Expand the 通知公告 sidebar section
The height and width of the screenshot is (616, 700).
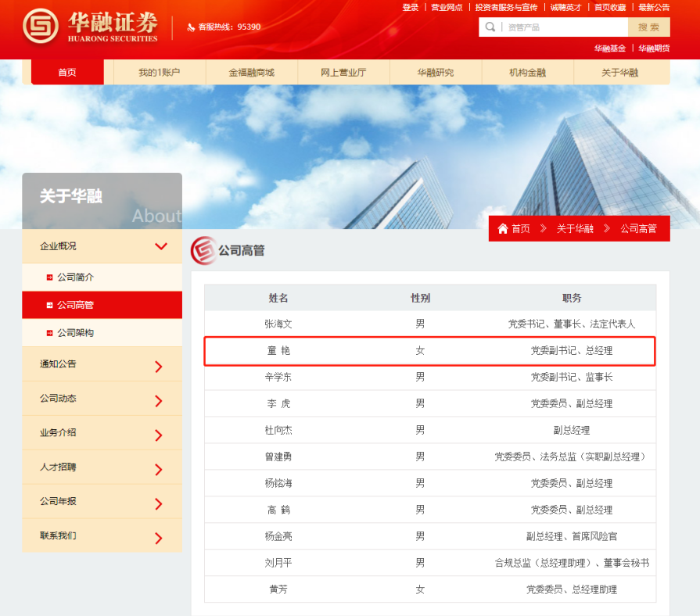[x=159, y=367]
